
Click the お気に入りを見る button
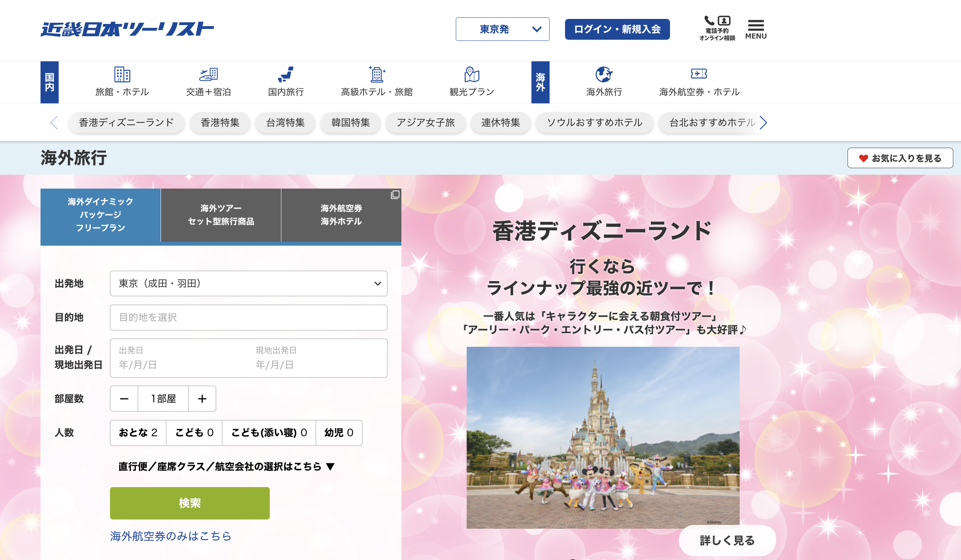point(900,158)
